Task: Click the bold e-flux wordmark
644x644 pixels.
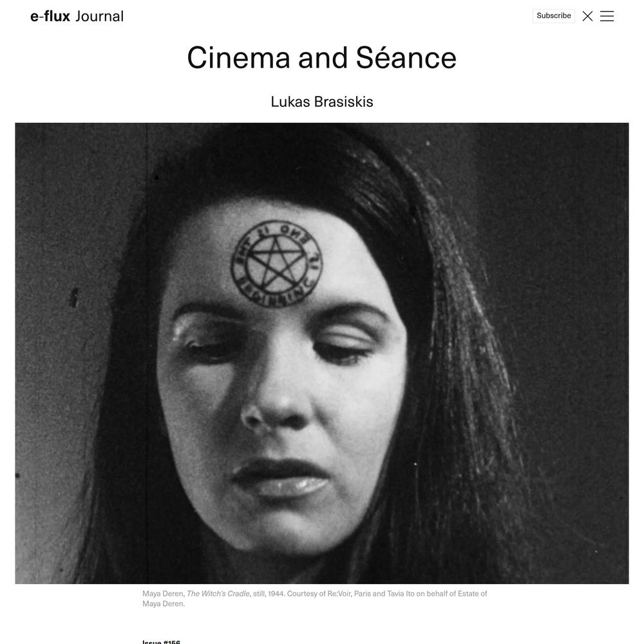Action: pos(50,17)
